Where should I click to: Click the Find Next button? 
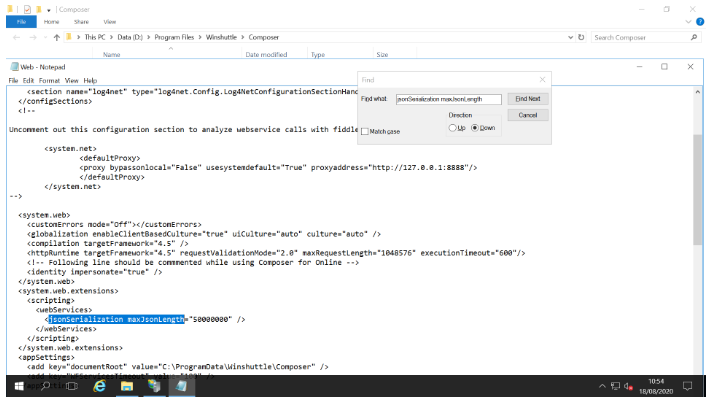(x=528, y=99)
